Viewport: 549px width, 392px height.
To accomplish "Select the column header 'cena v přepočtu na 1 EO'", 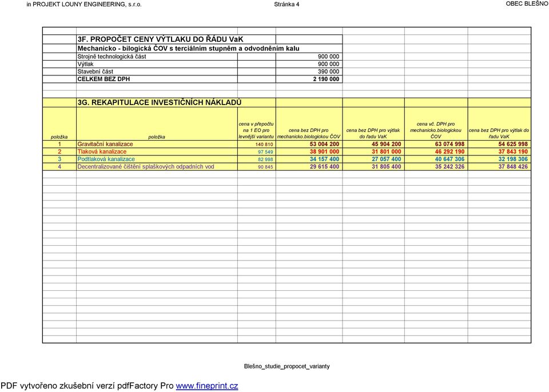I will 256,130.
